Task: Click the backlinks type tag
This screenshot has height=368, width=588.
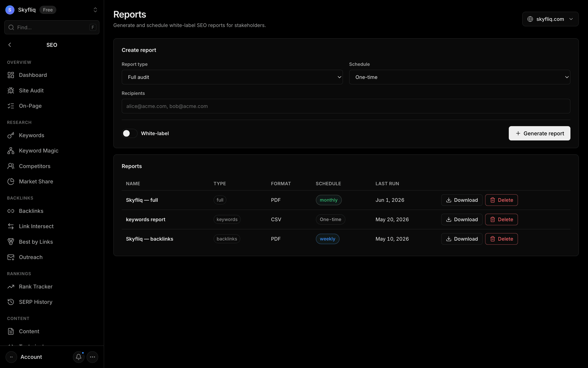Action: pyautogui.click(x=227, y=239)
